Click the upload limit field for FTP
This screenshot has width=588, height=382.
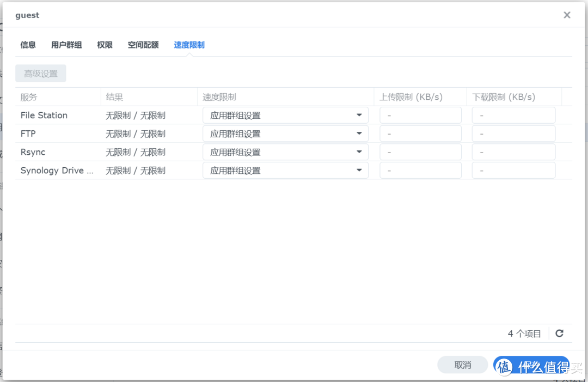[x=420, y=133]
